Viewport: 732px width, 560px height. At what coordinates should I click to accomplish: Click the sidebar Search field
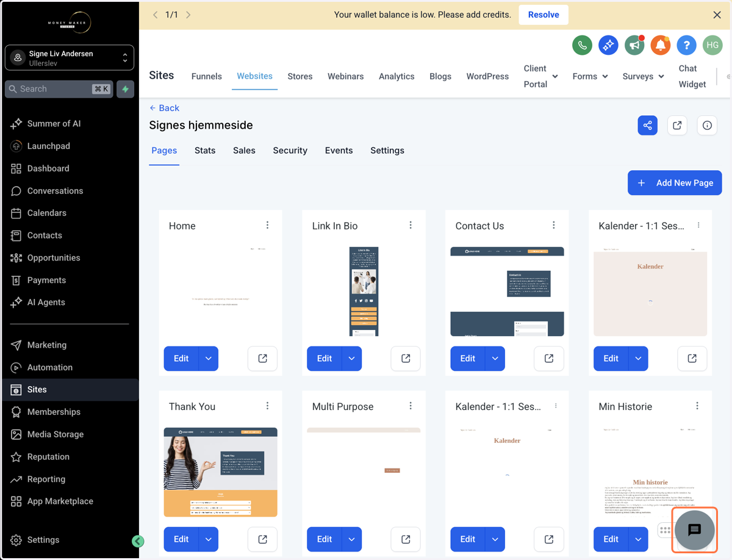tap(59, 89)
